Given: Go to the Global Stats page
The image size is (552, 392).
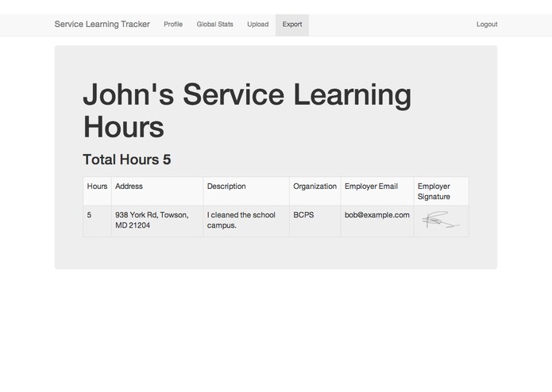Looking at the screenshot, I should 214,25.
